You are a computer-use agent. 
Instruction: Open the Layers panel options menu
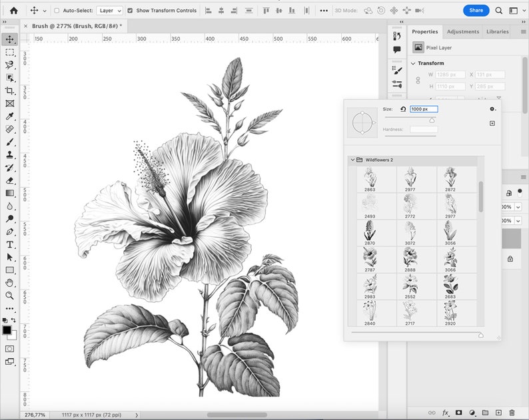point(523,177)
